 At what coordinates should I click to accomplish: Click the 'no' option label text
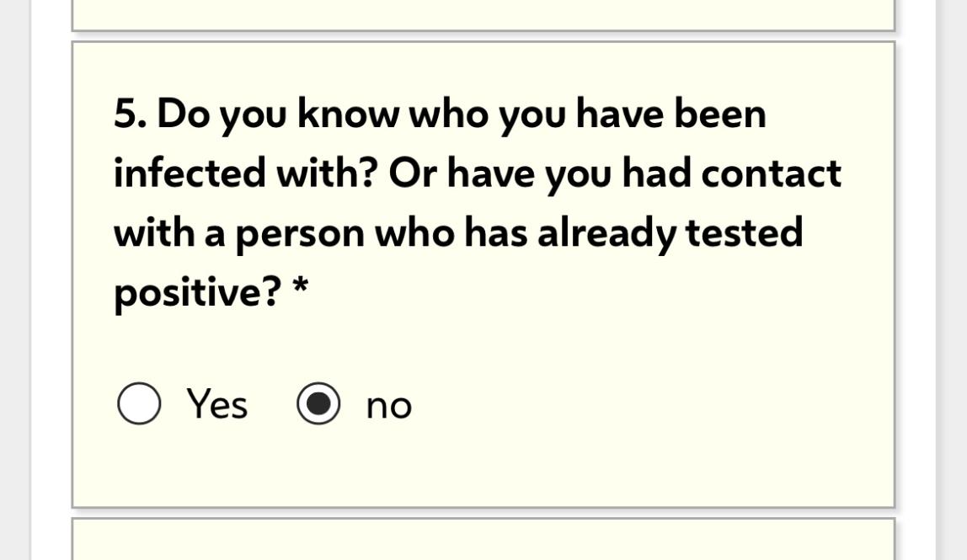[388, 406]
